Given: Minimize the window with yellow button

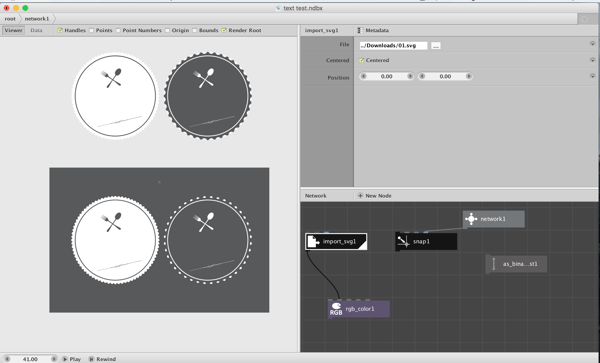Looking at the screenshot, I should [x=16, y=8].
